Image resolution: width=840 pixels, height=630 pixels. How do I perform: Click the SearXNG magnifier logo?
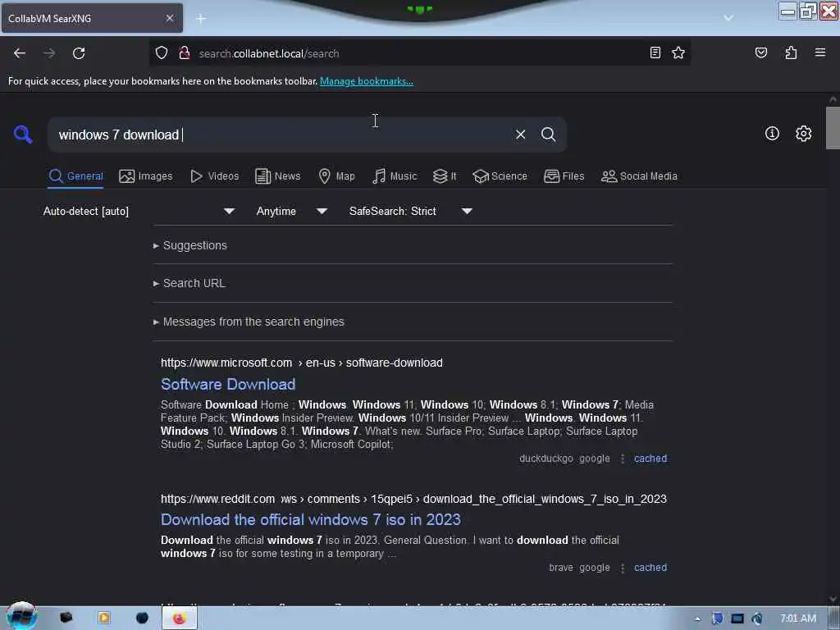pyautogui.click(x=23, y=134)
